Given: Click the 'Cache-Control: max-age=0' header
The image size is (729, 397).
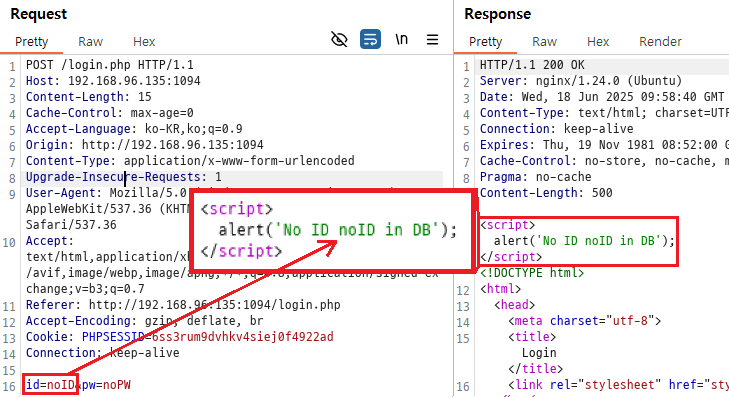Looking at the screenshot, I should tap(110, 113).
